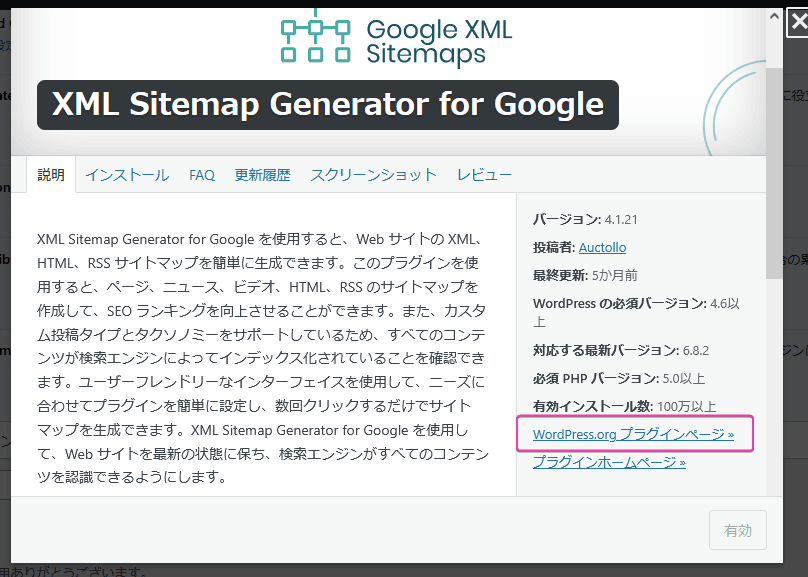Viewport: 808px width, 577px height.
Task: Click the scrollbar up arrow
Action: click(x=774, y=14)
